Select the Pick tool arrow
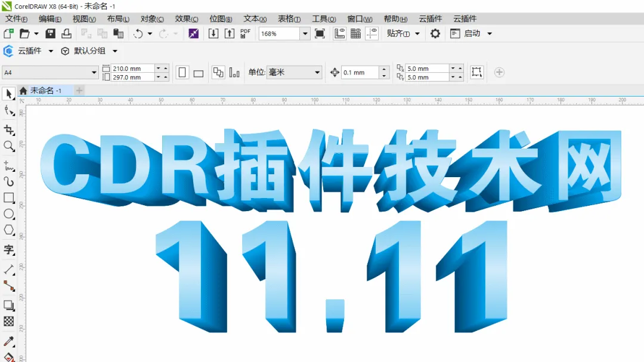Screen dimensions: 644x362 tap(8, 94)
